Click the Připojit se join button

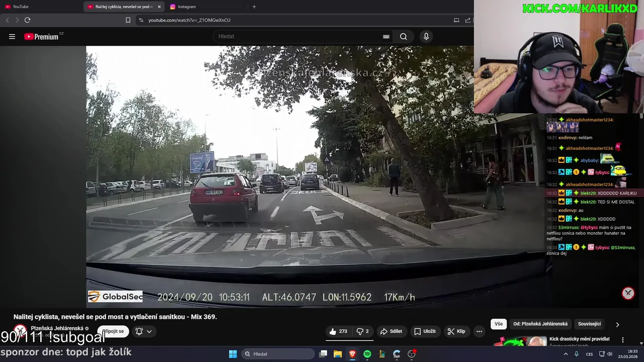pyautogui.click(x=113, y=331)
